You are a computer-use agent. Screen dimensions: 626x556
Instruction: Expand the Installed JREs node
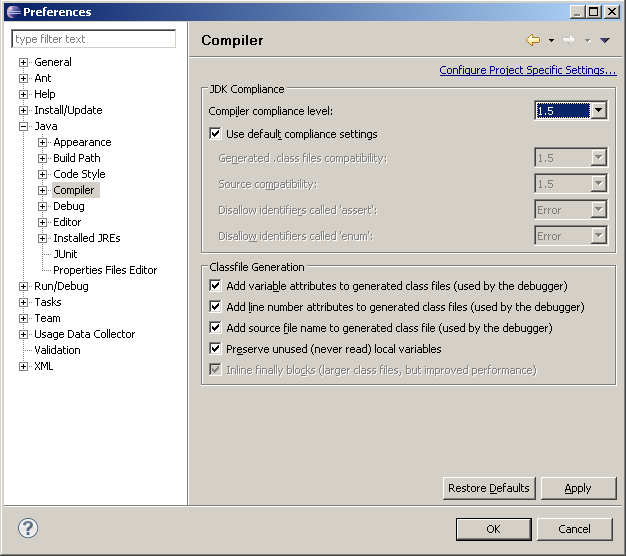[x=42, y=238]
